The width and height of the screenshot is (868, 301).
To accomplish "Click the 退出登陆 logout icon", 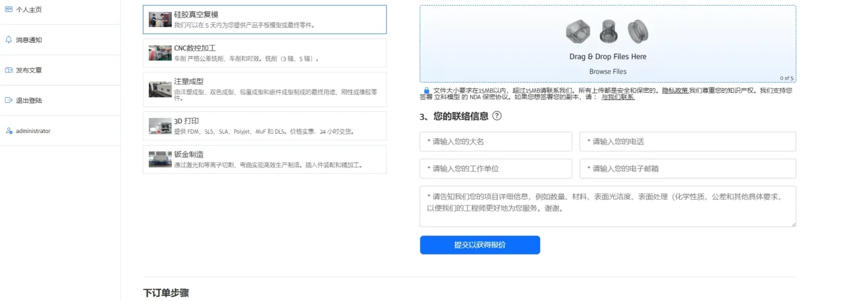I will [x=8, y=101].
